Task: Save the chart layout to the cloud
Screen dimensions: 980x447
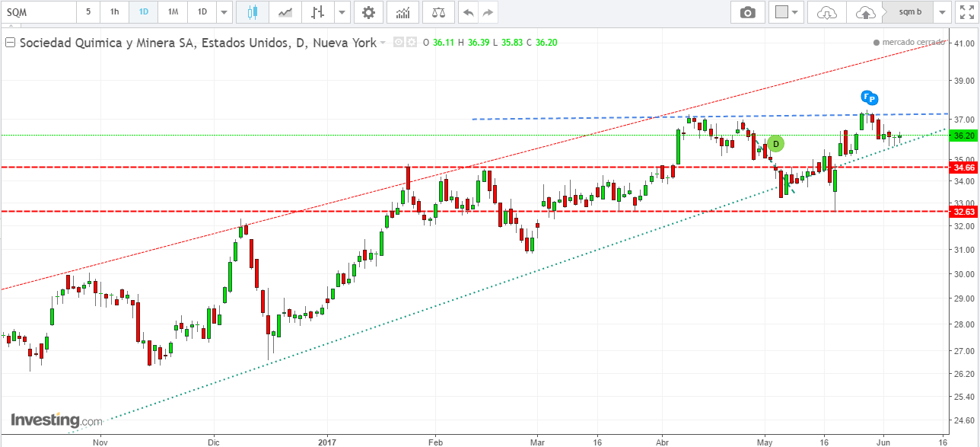Action: (x=865, y=12)
